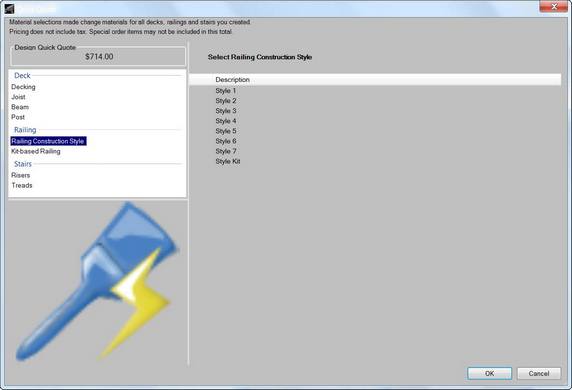Dismiss dialog with Cancel button
The image size is (572, 390).
pos(539,373)
